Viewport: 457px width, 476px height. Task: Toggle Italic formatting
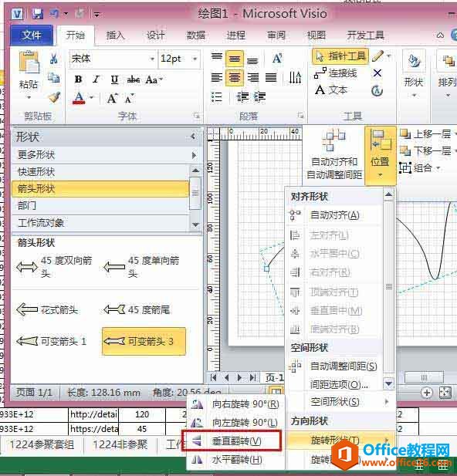(96, 79)
